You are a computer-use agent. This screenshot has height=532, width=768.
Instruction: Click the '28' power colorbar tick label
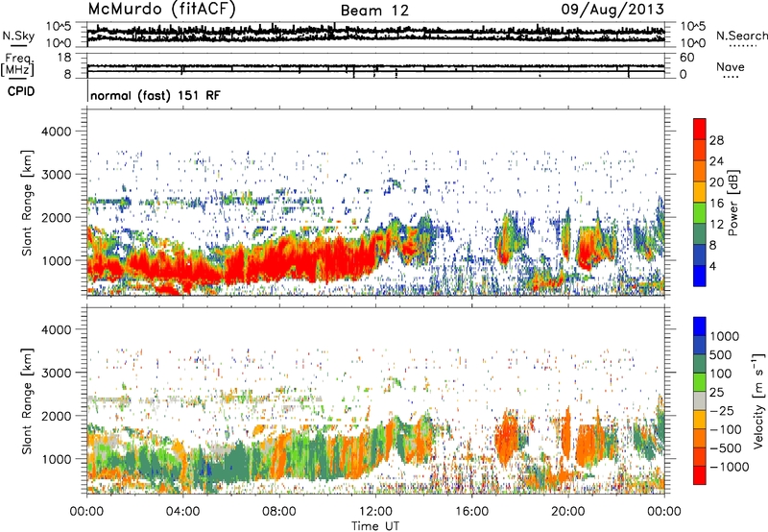[716, 140]
